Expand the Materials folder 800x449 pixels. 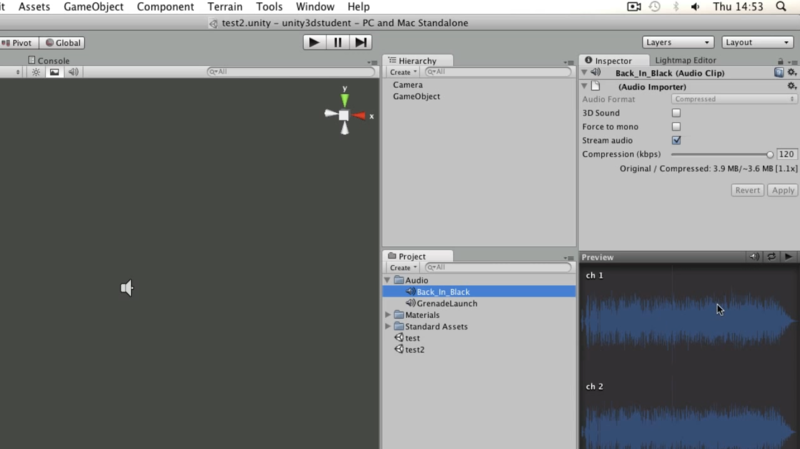(388, 315)
